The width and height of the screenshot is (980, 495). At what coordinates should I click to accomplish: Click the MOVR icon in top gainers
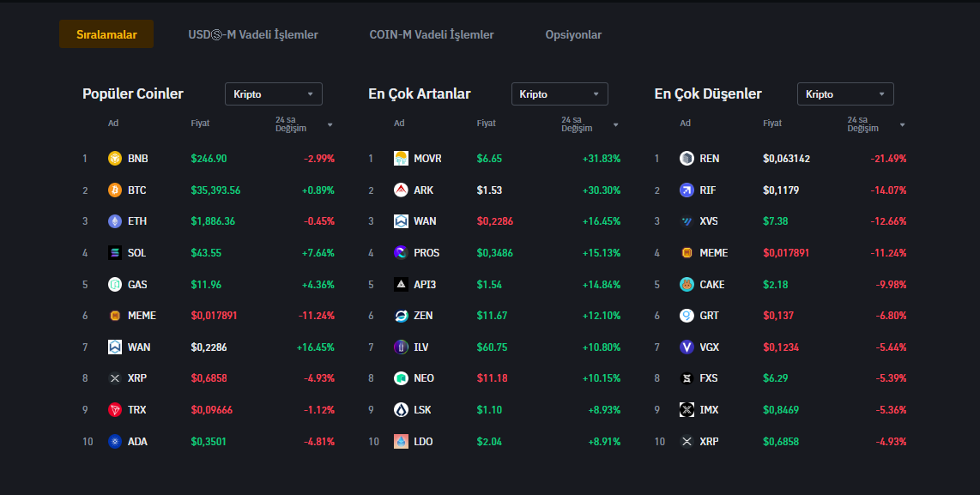[x=401, y=159]
